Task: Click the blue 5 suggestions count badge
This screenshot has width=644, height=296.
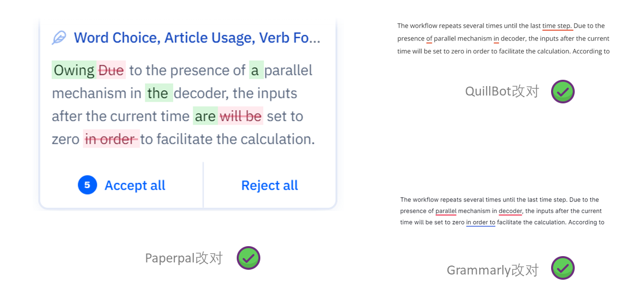Action: 87,185
